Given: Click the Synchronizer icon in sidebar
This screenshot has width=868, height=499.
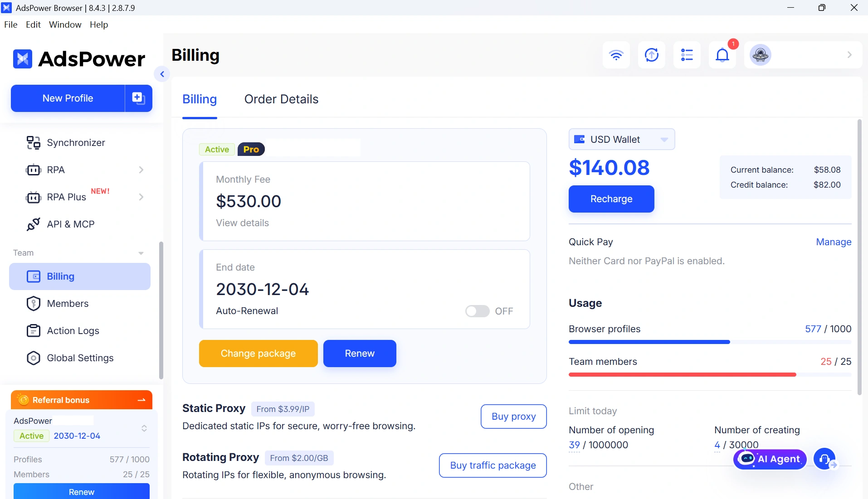Looking at the screenshot, I should coord(33,143).
